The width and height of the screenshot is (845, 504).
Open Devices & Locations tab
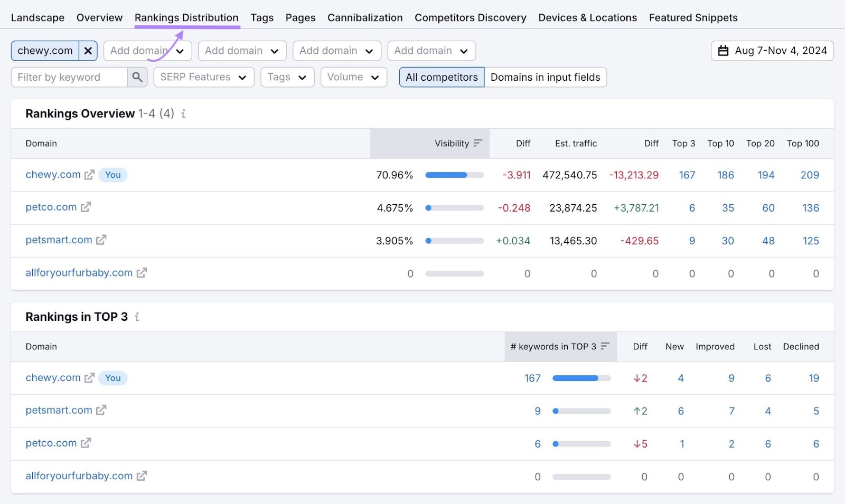(x=588, y=17)
